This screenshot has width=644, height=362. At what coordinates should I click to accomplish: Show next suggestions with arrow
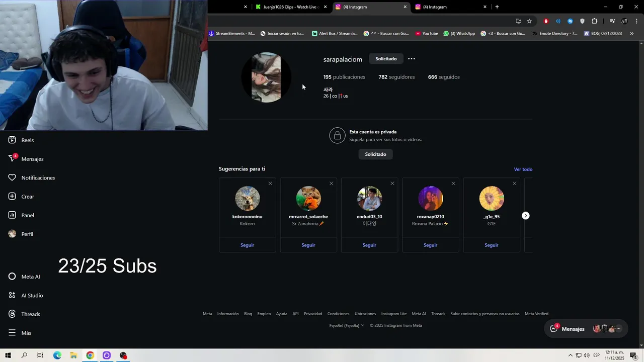525,216
